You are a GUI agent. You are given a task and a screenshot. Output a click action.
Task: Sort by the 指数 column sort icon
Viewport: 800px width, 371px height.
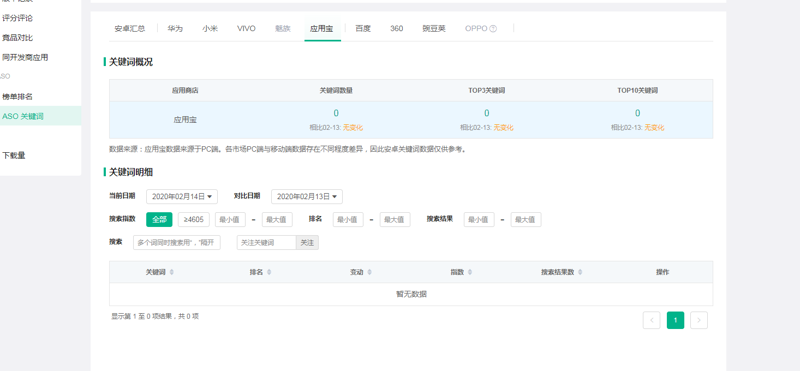pos(470,273)
